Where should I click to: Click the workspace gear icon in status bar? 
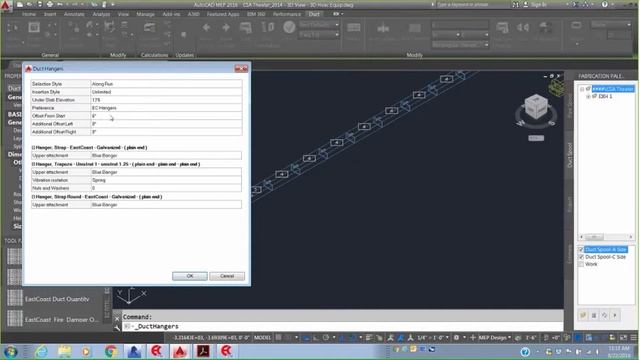pyautogui.click(x=456, y=338)
